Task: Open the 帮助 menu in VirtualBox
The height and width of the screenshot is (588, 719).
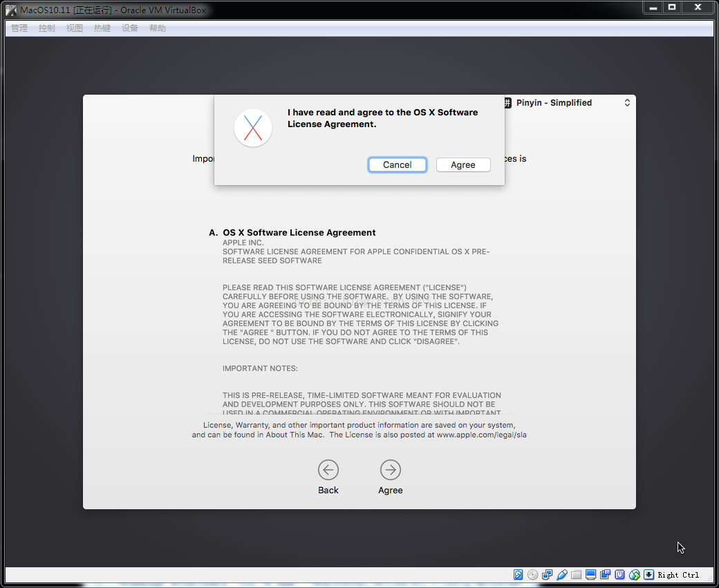Action: coord(158,28)
